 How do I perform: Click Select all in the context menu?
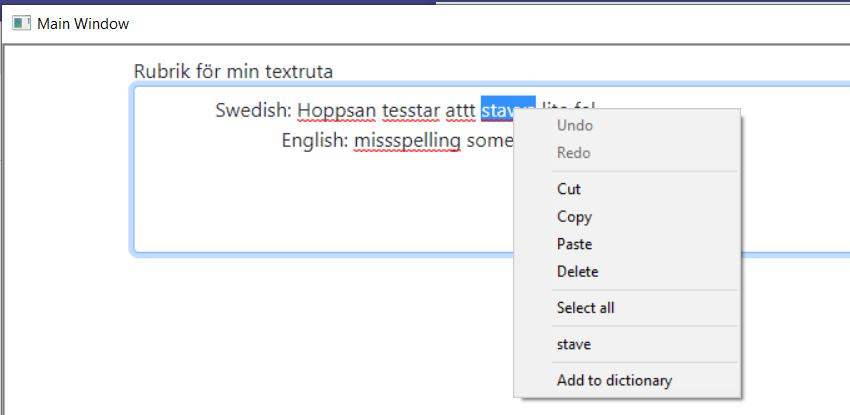point(585,308)
